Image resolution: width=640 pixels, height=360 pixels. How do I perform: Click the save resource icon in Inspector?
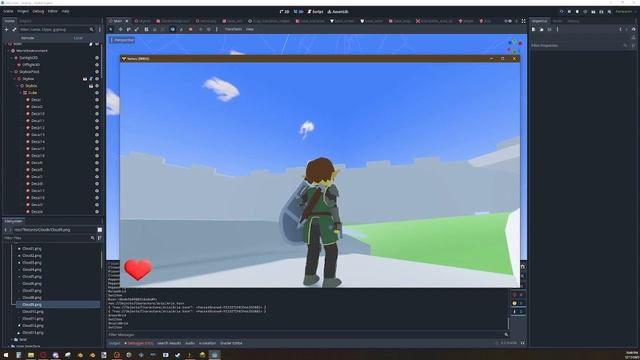(x=549, y=29)
